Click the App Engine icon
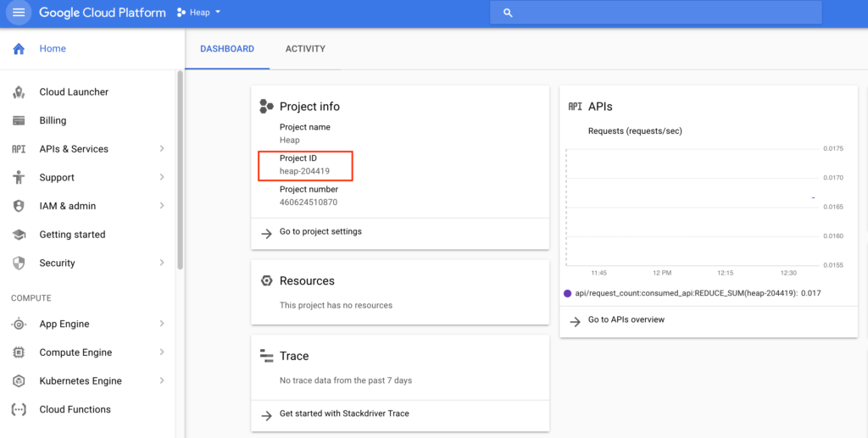868x438 pixels. tap(19, 324)
